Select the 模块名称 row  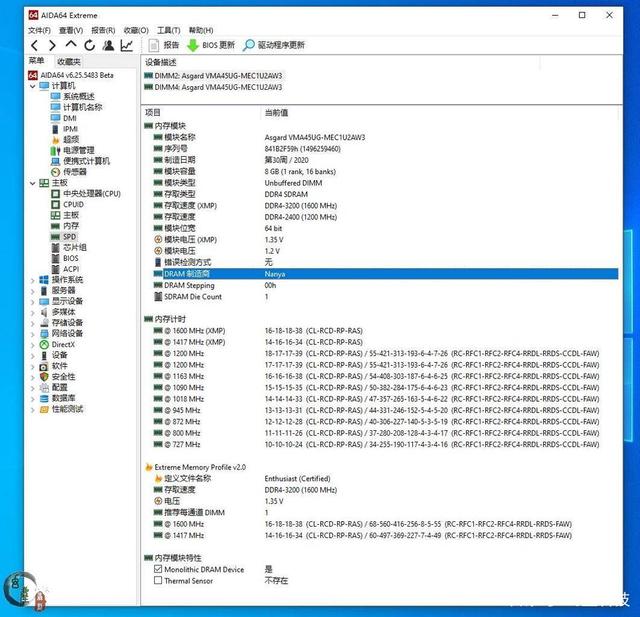(385, 137)
